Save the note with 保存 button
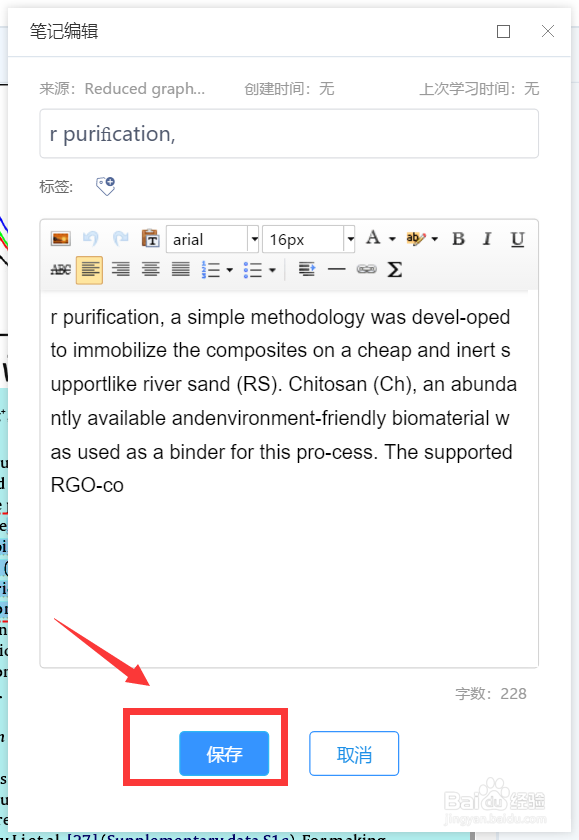This screenshot has width=579, height=840. pyautogui.click(x=224, y=753)
